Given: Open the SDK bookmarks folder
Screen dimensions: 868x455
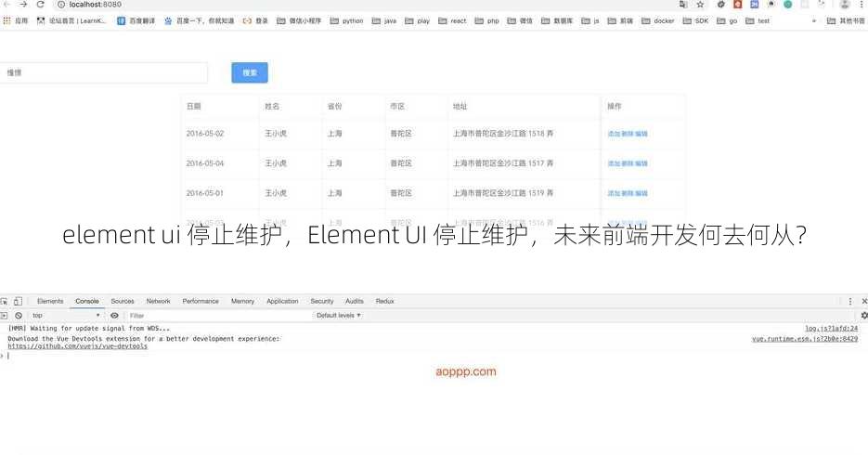Looking at the screenshot, I should click(695, 20).
